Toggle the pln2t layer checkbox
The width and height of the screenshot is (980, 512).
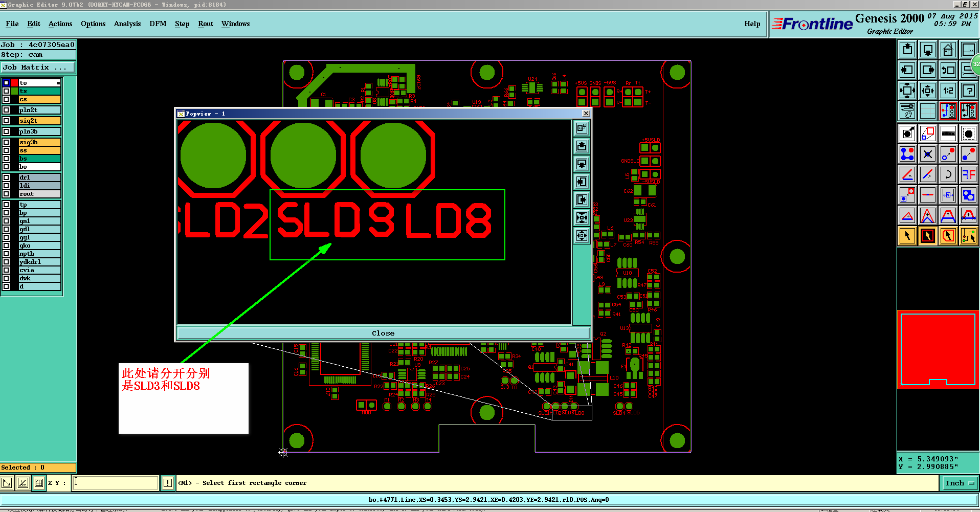click(6, 110)
